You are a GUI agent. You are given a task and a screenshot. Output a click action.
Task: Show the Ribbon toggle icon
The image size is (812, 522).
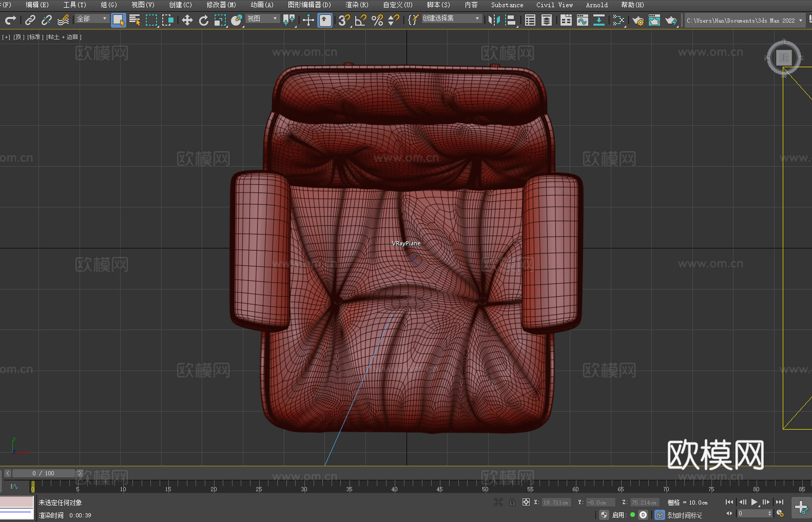(566, 20)
